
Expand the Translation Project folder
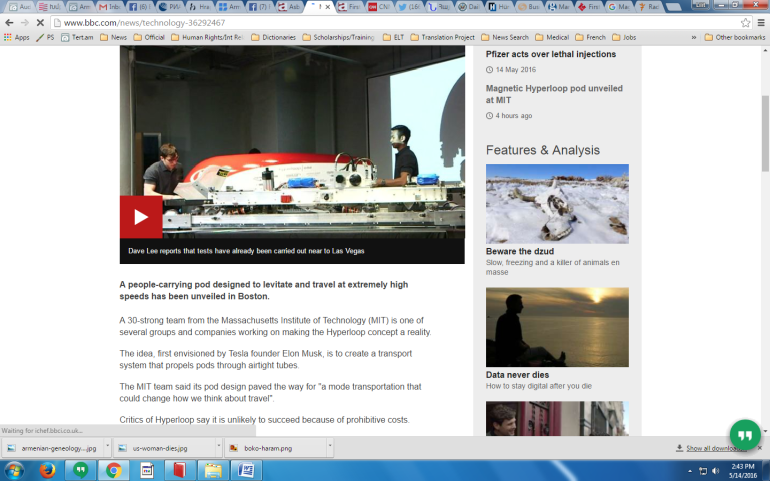442,37
